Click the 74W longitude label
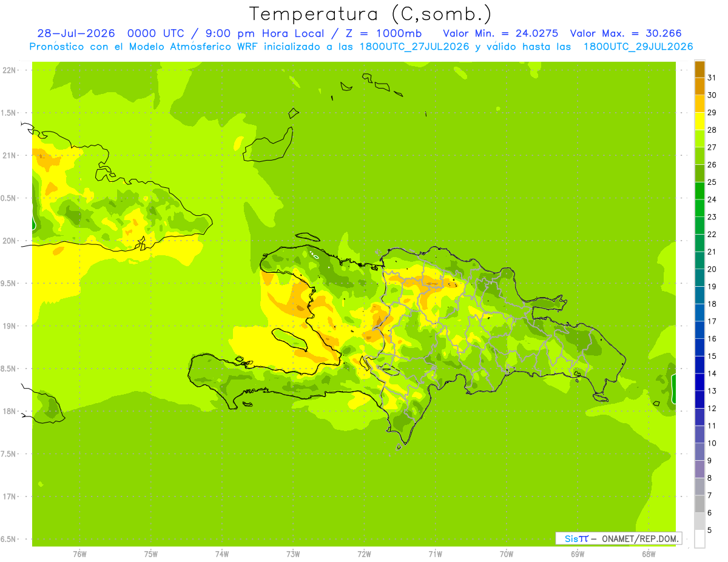728x562 pixels. tap(222, 554)
